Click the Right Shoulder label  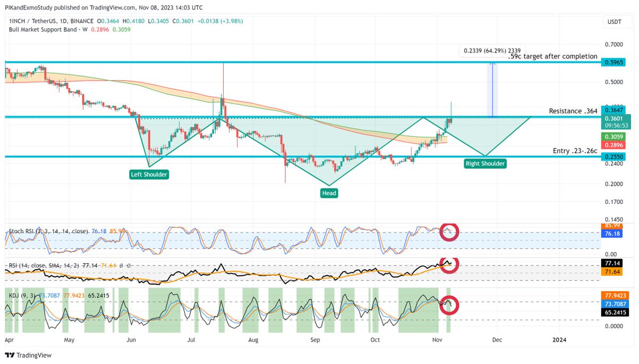485,163
